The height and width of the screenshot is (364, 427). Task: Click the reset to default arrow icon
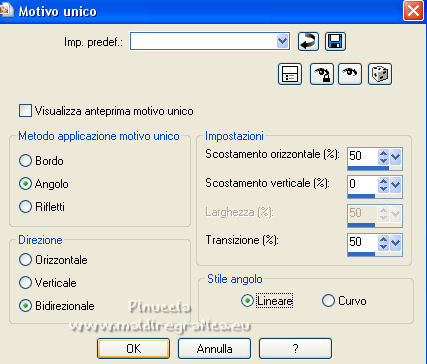pyautogui.click(x=308, y=42)
